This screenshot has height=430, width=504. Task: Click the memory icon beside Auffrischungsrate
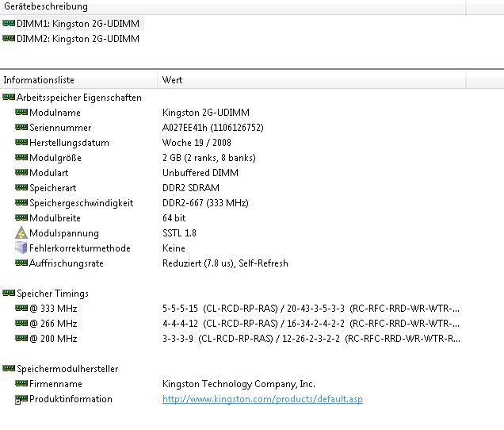(21, 263)
